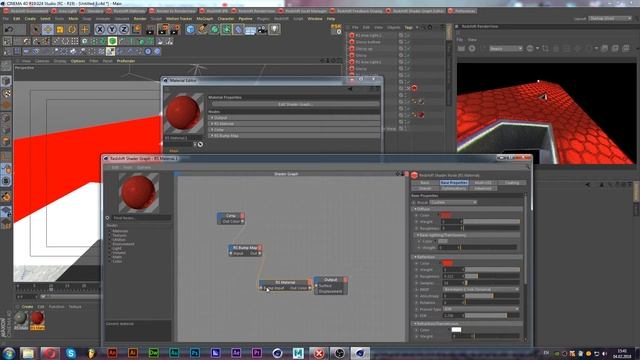Open the ProRender viewport menu
Image resolution: width=640 pixels, height=360 pixels.
click(126, 61)
